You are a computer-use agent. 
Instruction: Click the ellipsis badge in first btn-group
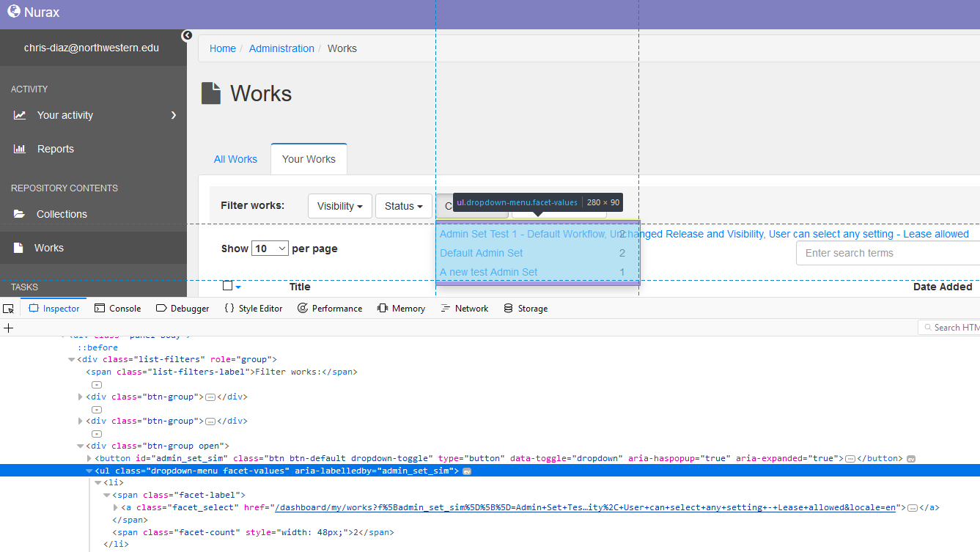210,397
